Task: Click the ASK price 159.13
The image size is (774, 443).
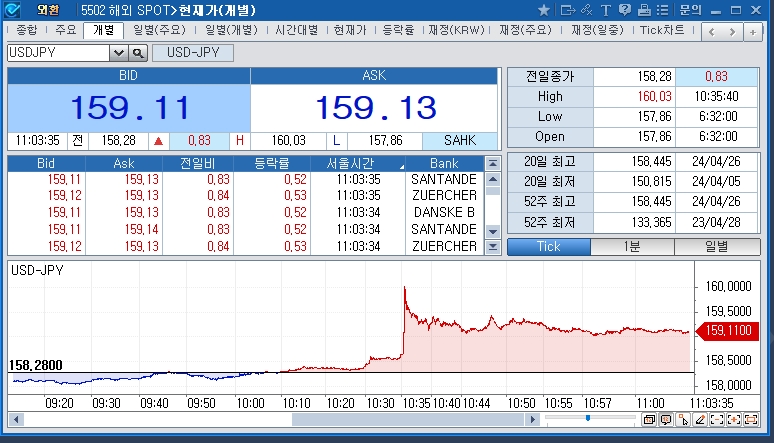Action: point(376,108)
